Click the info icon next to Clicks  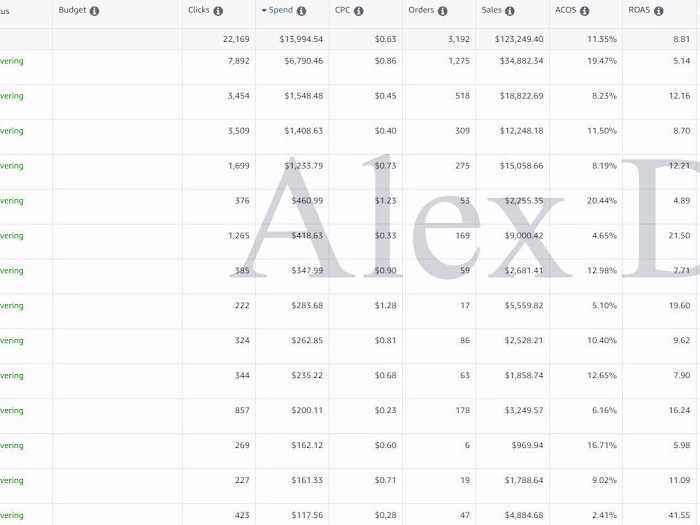pyautogui.click(x=218, y=11)
